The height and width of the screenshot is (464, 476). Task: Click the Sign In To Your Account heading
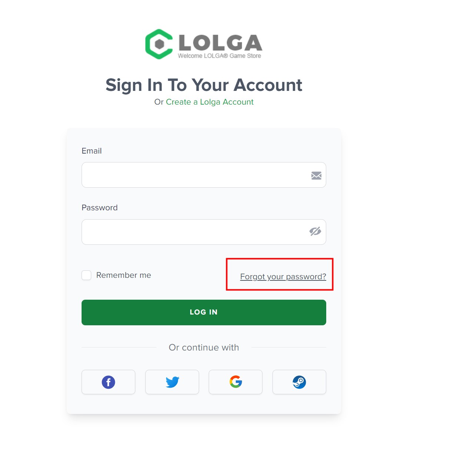pyautogui.click(x=204, y=85)
